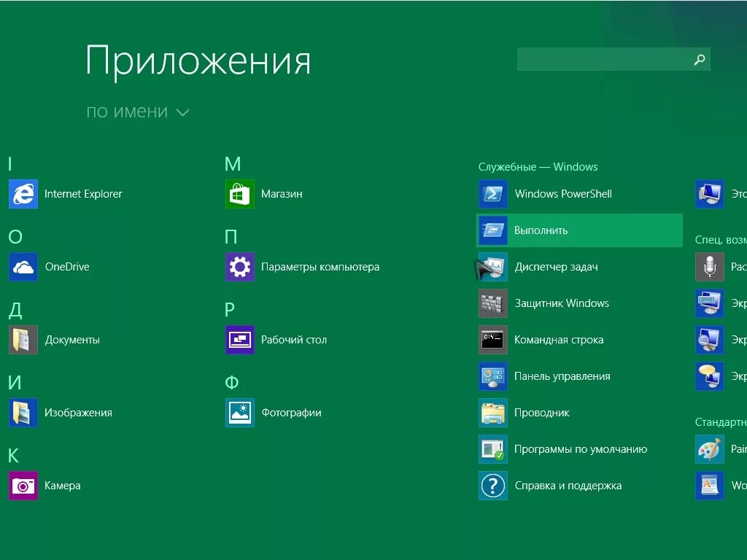Click the 'Windows PowerShell' label

click(563, 194)
